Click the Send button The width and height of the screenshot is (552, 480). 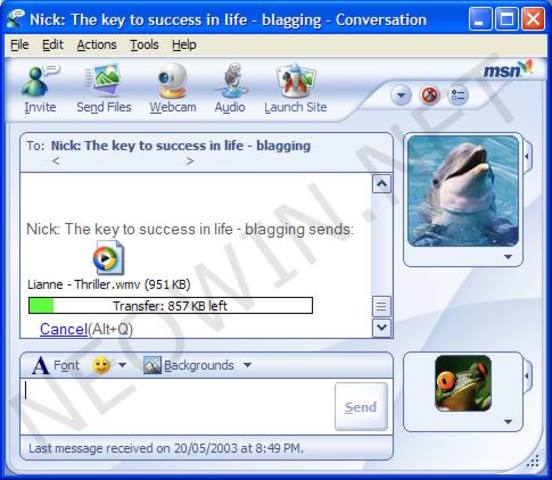tap(361, 407)
